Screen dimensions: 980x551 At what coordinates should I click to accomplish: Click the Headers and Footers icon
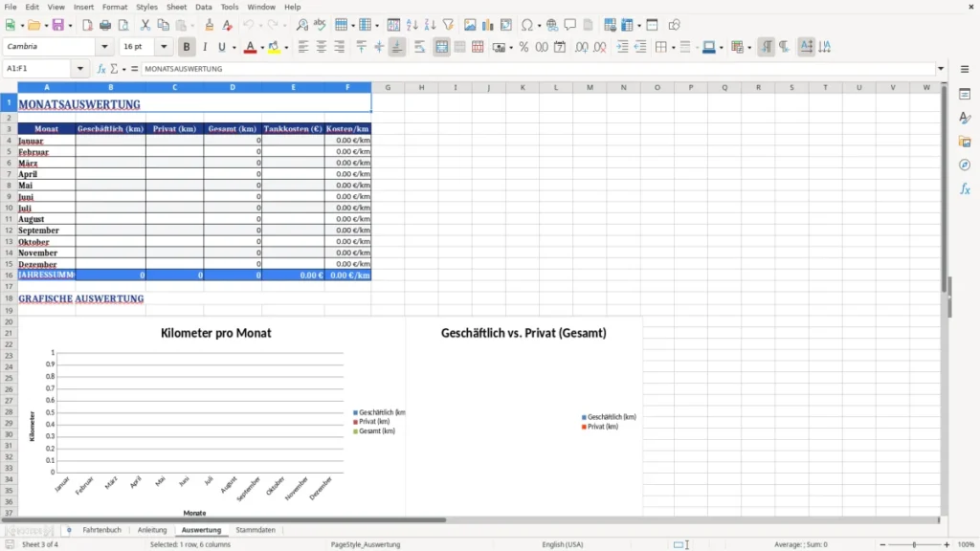click(x=589, y=25)
